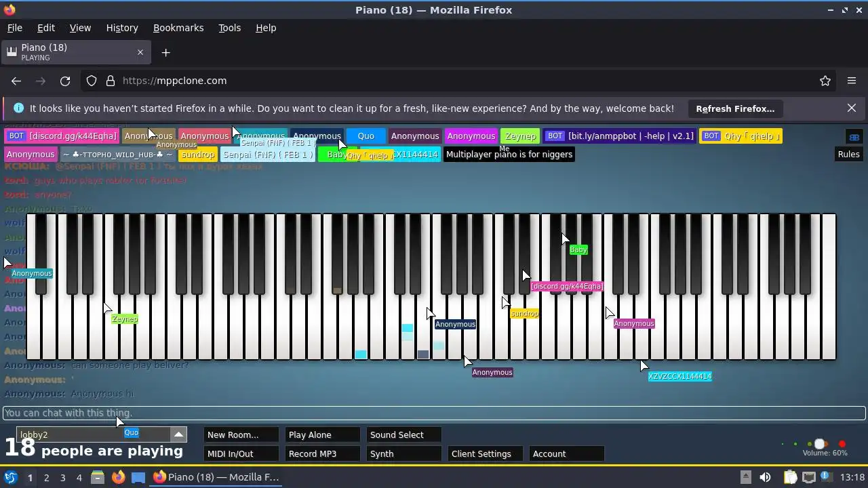Open the Account button
The height and width of the screenshot is (488, 868).
click(x=567, y=453)
